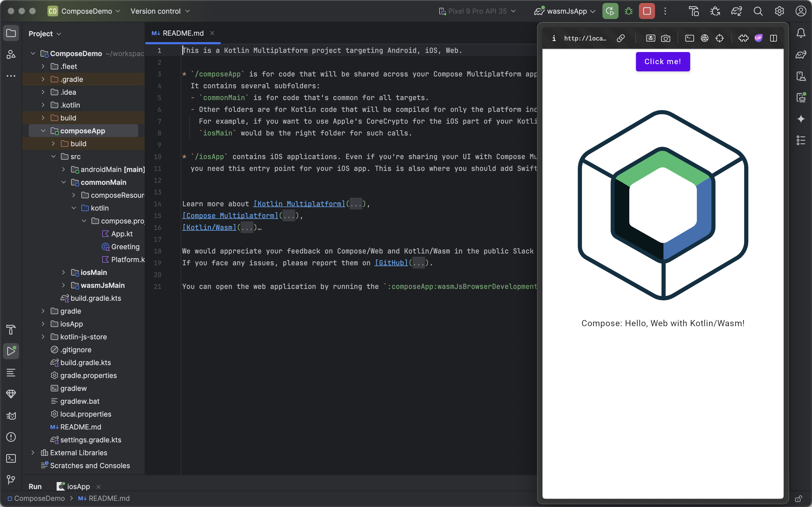812x507 pixels.
Task: Open the Pixel 9 Pro API 35 device selector
Action: click(477, 11)
